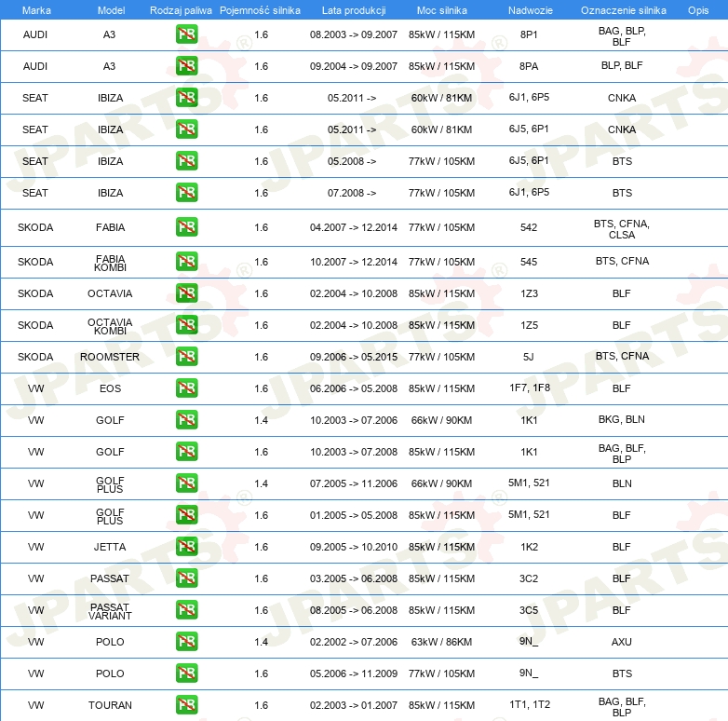Click production years 09.2005 -> 10.2010
The image size is (728, 721).
(x=354, y=547)
